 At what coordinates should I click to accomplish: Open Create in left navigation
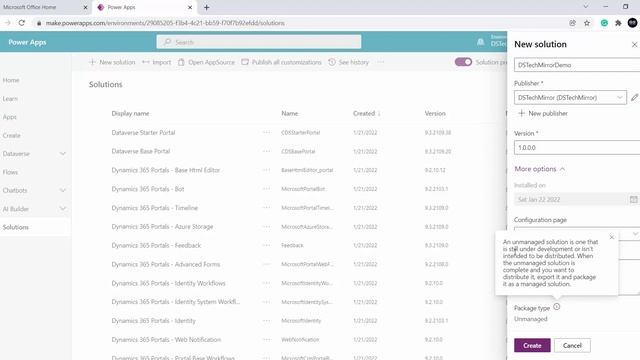(x=11, y=136)
